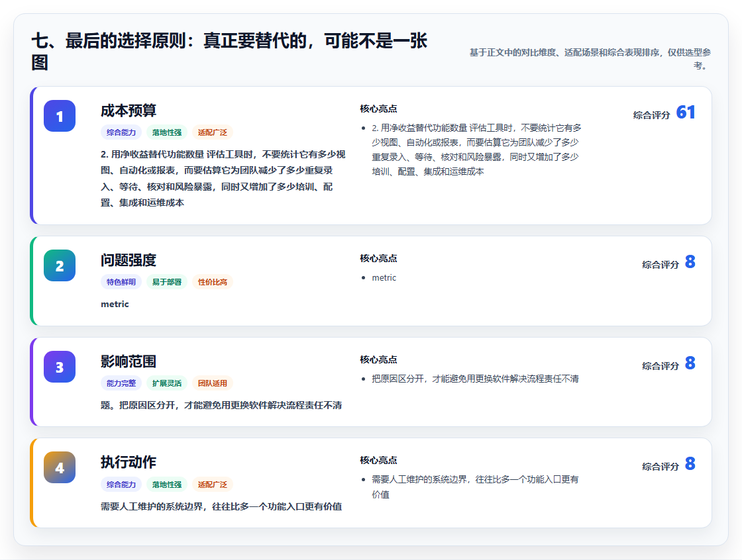This screenshot has width=742, height=560.
Task: Click the 能力完整 tag
Action: [x=121, y=383]
